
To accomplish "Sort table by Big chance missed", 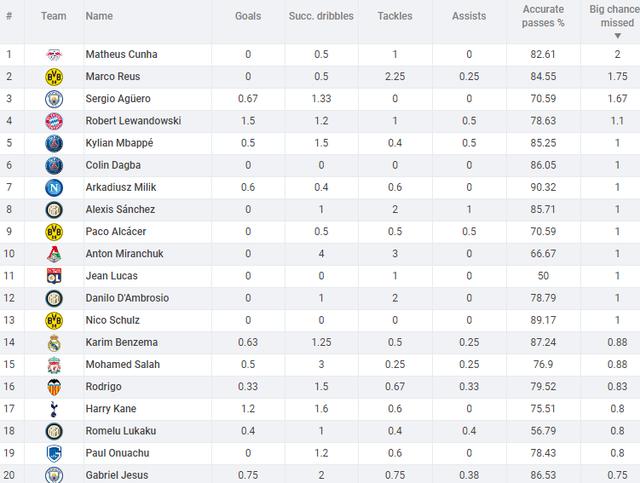I will tap(614, 16).
